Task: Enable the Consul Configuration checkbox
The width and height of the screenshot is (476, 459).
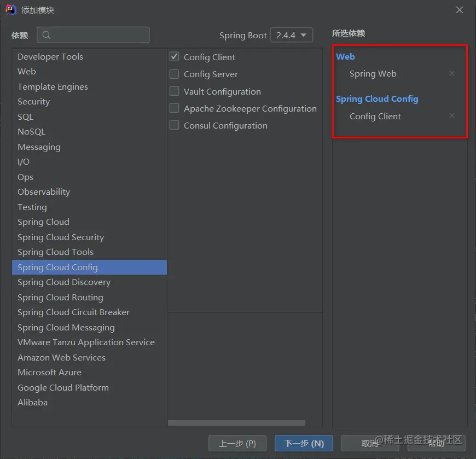Action: click(x=174, y=125)
